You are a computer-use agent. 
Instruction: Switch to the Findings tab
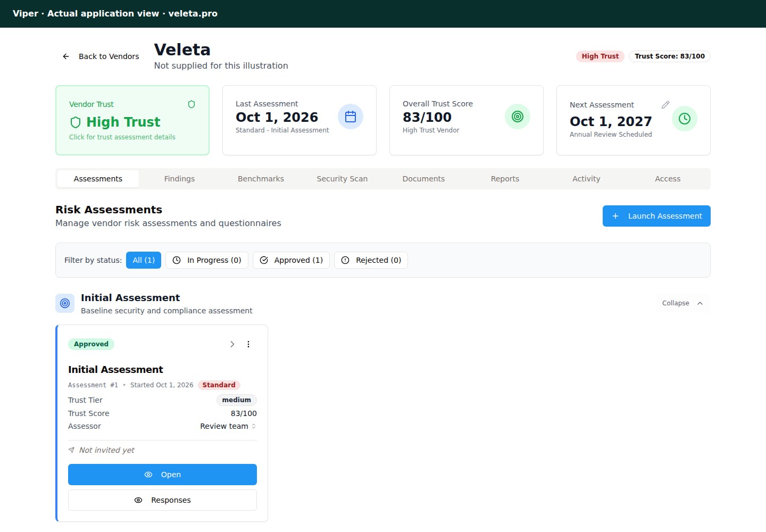[x=179, y=179]
